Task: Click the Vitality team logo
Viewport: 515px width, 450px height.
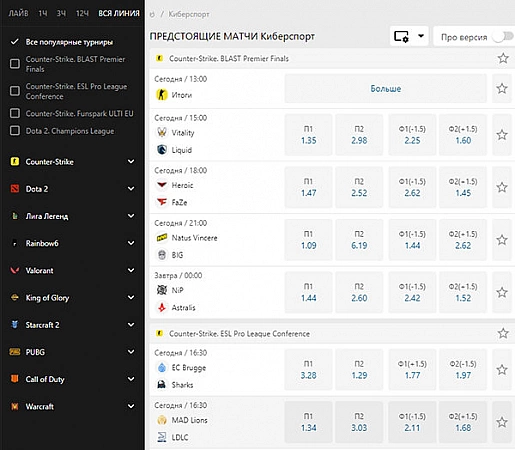Action: tap(162, 132)
